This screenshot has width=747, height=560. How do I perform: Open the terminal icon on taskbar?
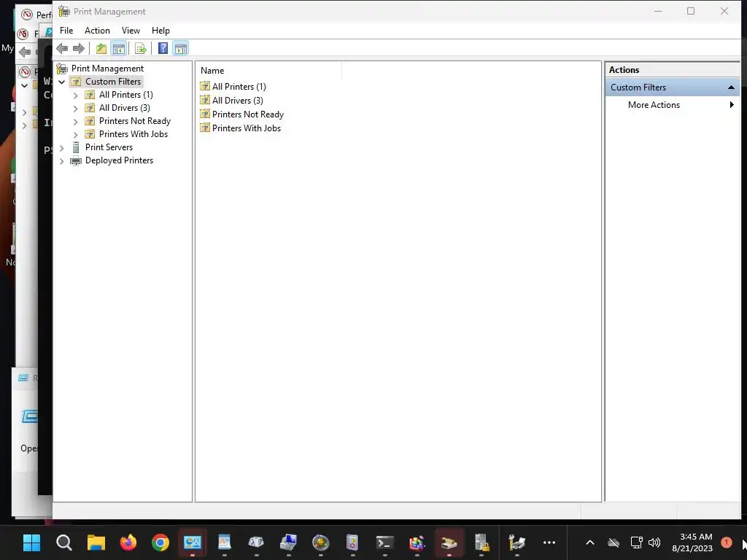coord(385,542)
